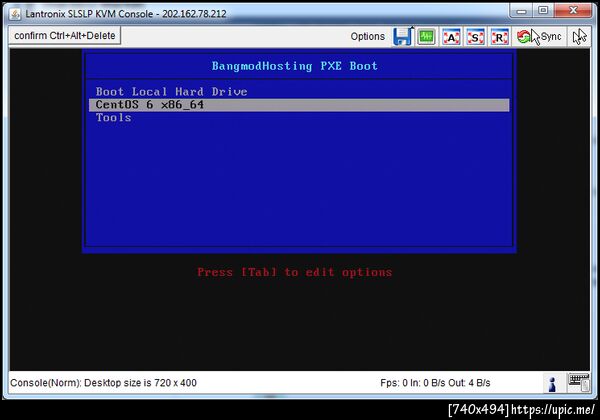Click the Fps In/Out statistics text
This screenshot has height=420, width=600.
tap(435, 383)
